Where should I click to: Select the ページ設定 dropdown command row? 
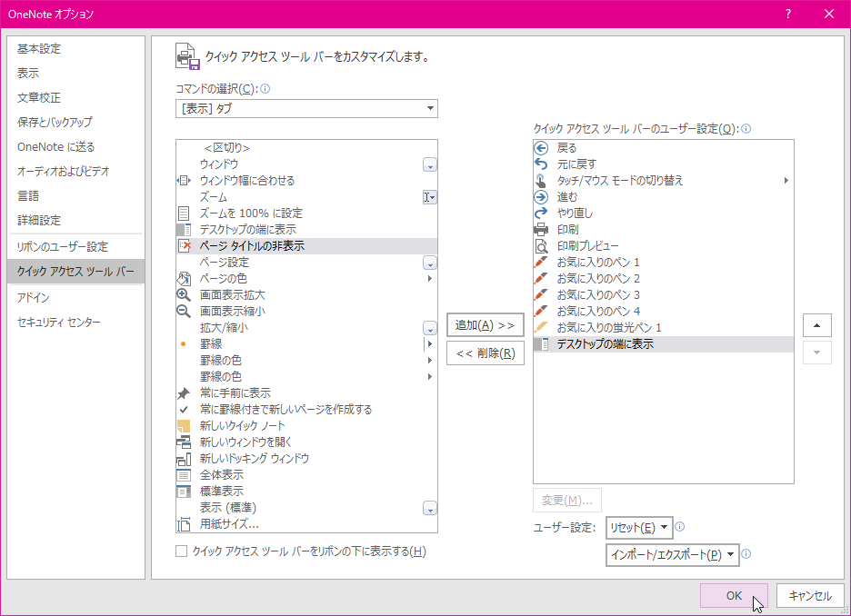306,263
